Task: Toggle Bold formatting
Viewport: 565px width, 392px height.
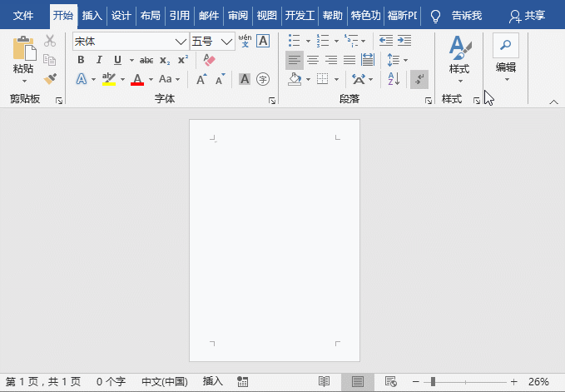Action: tap(81, 60)
